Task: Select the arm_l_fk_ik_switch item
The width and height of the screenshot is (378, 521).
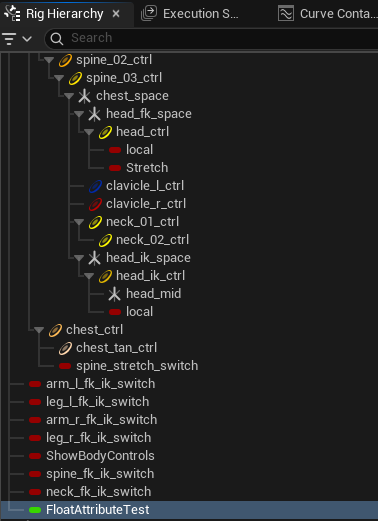Action: coord(100,384)
